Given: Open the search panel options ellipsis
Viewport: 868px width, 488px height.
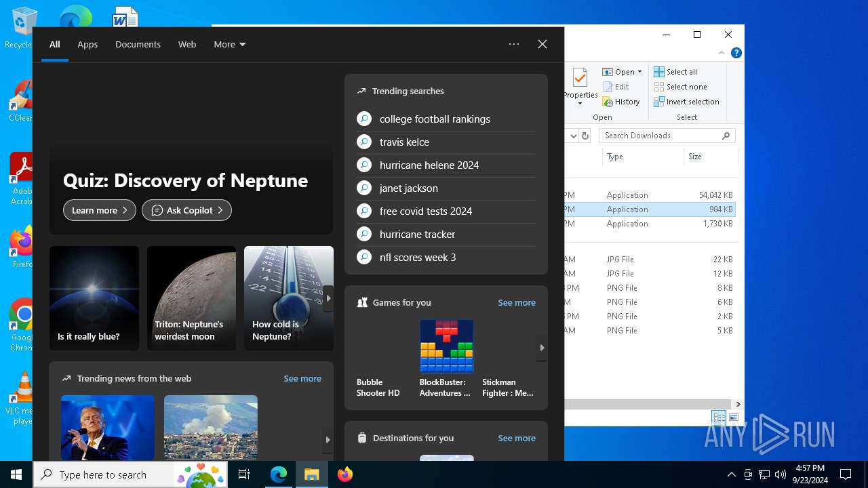Looking at the screenshot, I should pos(514,44).
